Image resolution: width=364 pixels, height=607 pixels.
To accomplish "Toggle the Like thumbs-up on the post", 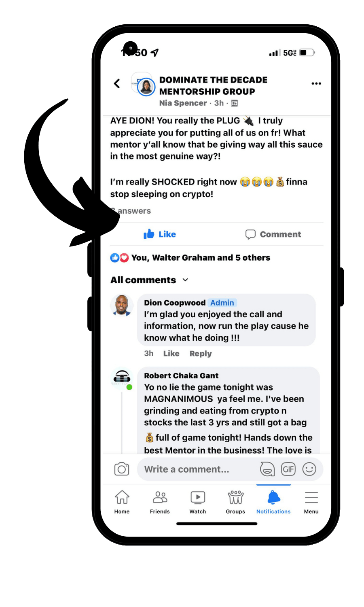I will pos(160,234).
